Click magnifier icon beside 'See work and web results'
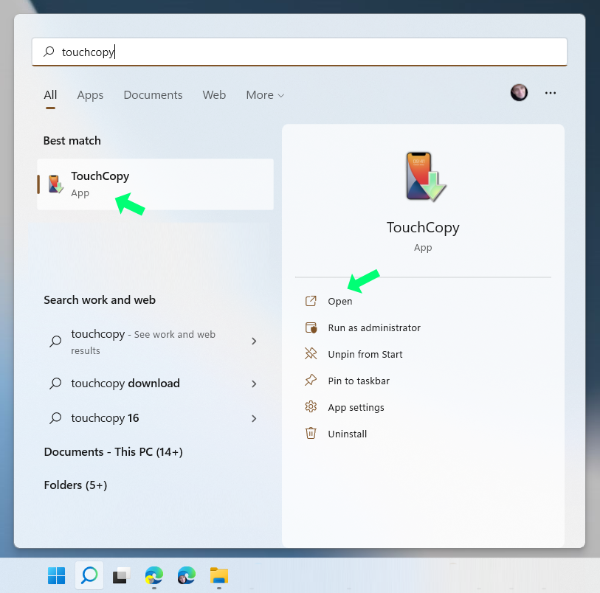 (55, 341)
